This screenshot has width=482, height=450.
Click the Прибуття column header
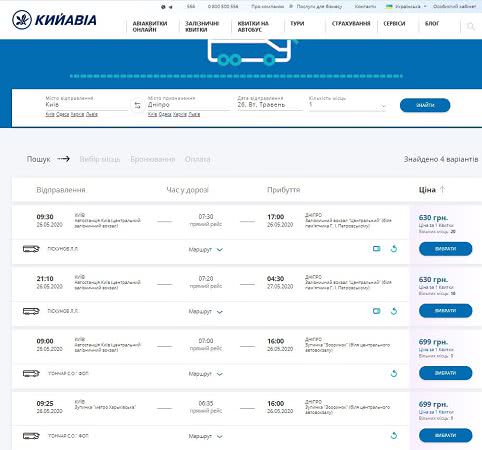pos(283,190)
